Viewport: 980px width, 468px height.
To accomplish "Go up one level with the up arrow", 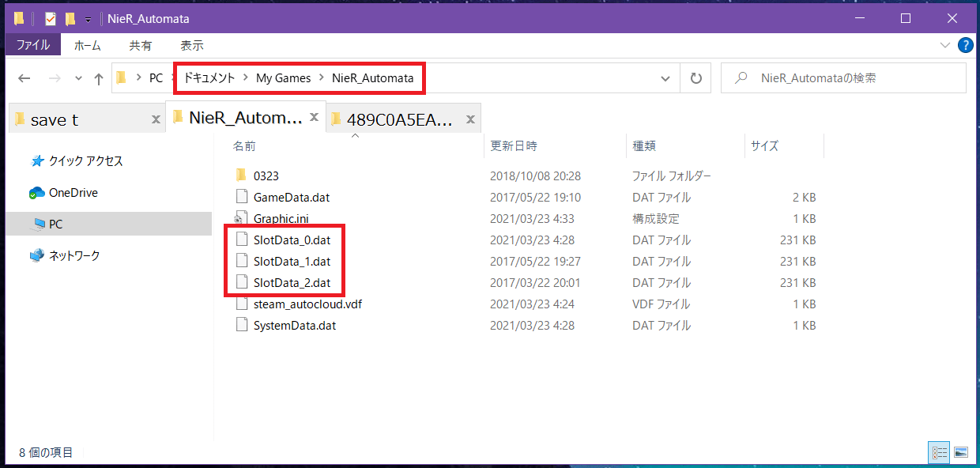I will tap(99, 78).
